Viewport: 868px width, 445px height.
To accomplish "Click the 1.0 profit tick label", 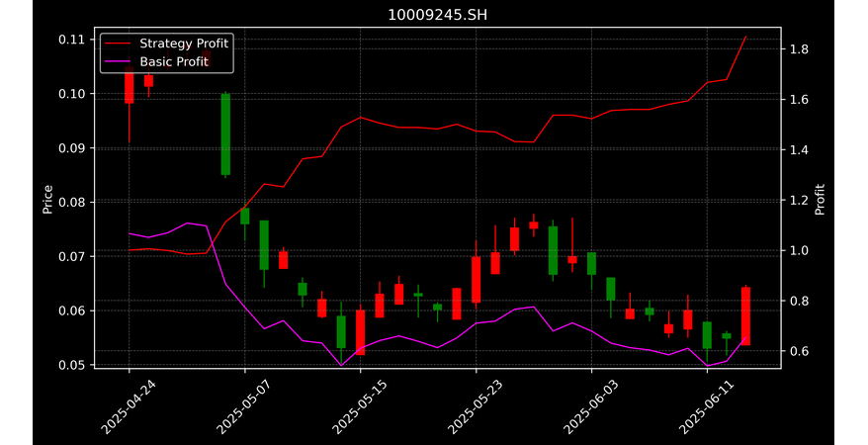I will pos(799,251).
